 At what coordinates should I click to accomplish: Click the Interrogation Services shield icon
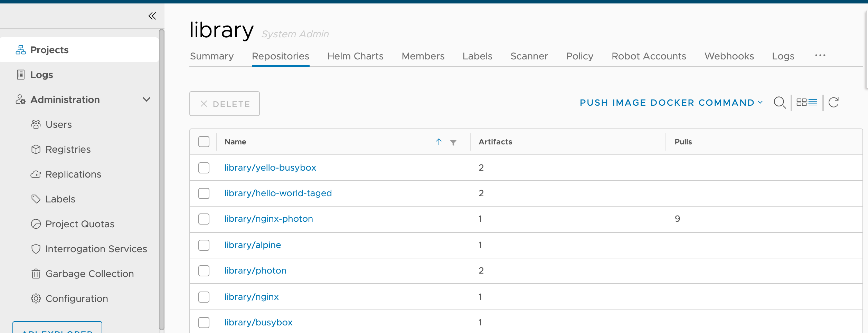click(36, 249)
